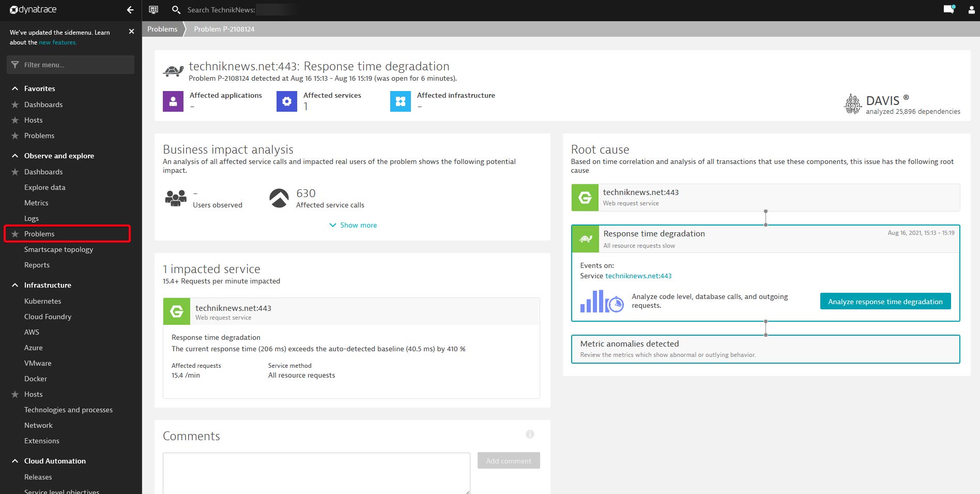Collapse the side menu with the back arrow
Image resolution: width=980 pixels, height=494 pixels.
[x=130, y=10]
